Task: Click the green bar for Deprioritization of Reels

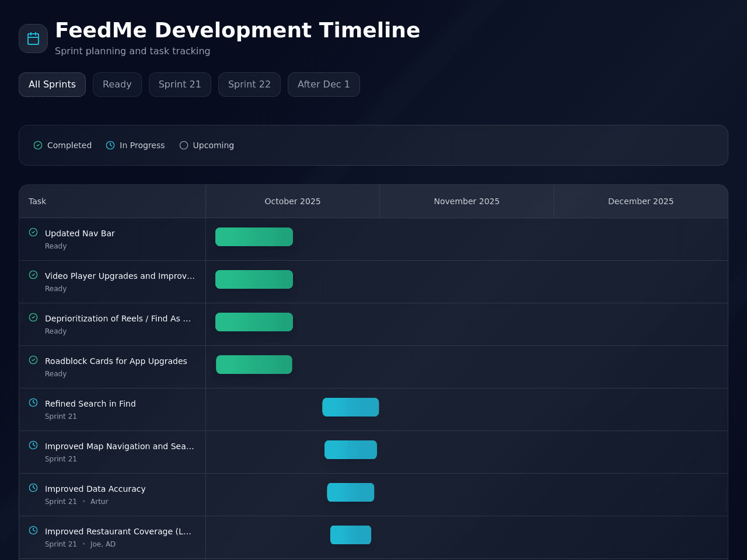Action: tap(254, 322)
